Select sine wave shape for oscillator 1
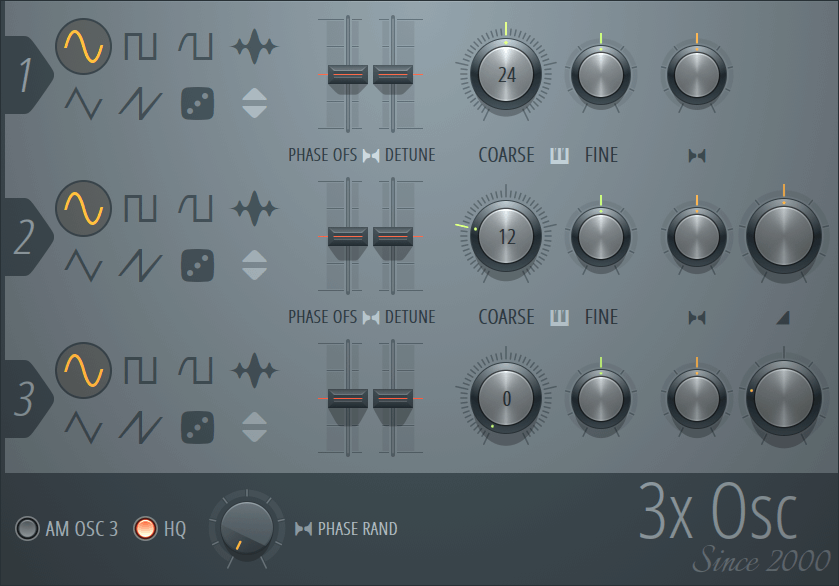The height and width of the screenshot is (586, 839). click(83, 46)
